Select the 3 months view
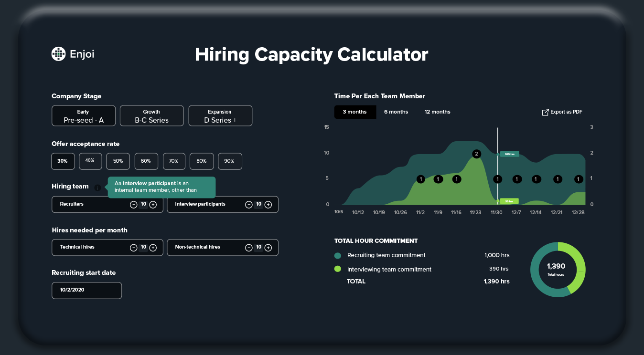Image resolution: width=644 pixels, height=355 pixels. [x=355, y=112]
